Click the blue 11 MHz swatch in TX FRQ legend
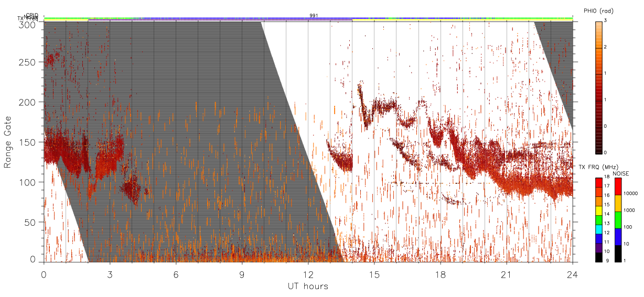This screenshot has height=297, width=644. tap(598, 238)
